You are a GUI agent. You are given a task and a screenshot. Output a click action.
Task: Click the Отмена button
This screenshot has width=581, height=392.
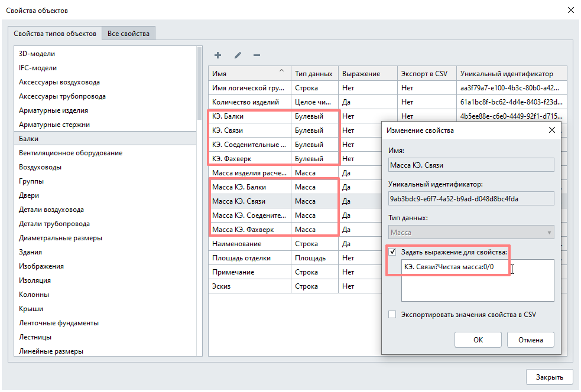point(531,339)
